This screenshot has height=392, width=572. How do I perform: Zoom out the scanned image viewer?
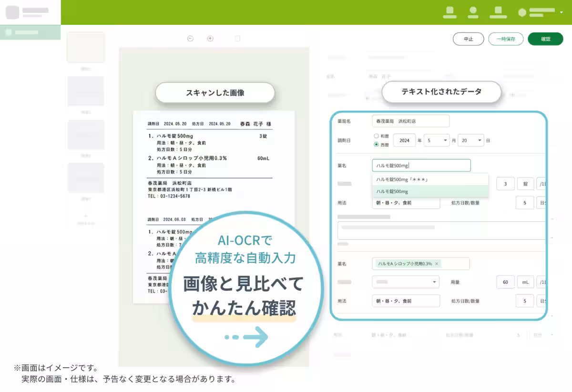pyautogui.click(x=190, y=39)
